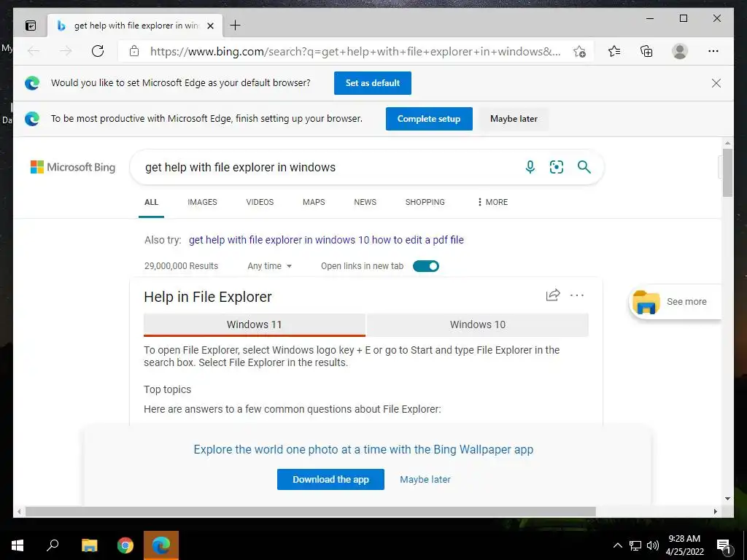Switch to the MAPS search tab
The width and height of the screenshot is (747, 560).
(x=314, y=202)
